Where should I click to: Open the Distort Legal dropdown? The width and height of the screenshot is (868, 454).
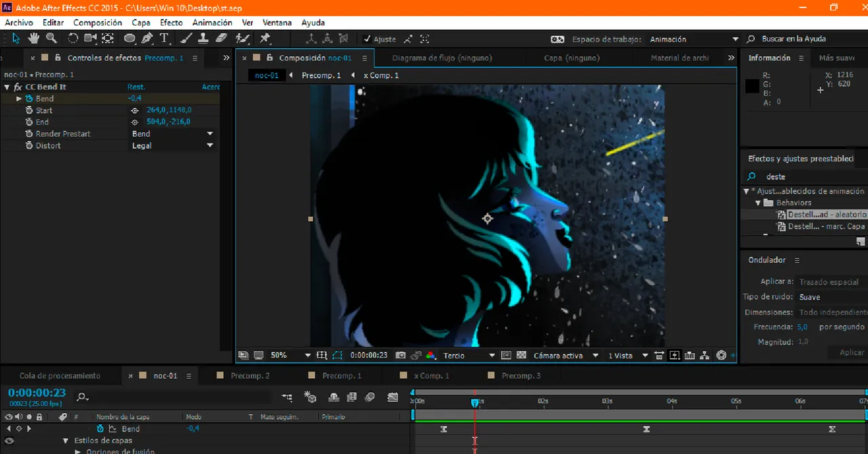(172, 146)
